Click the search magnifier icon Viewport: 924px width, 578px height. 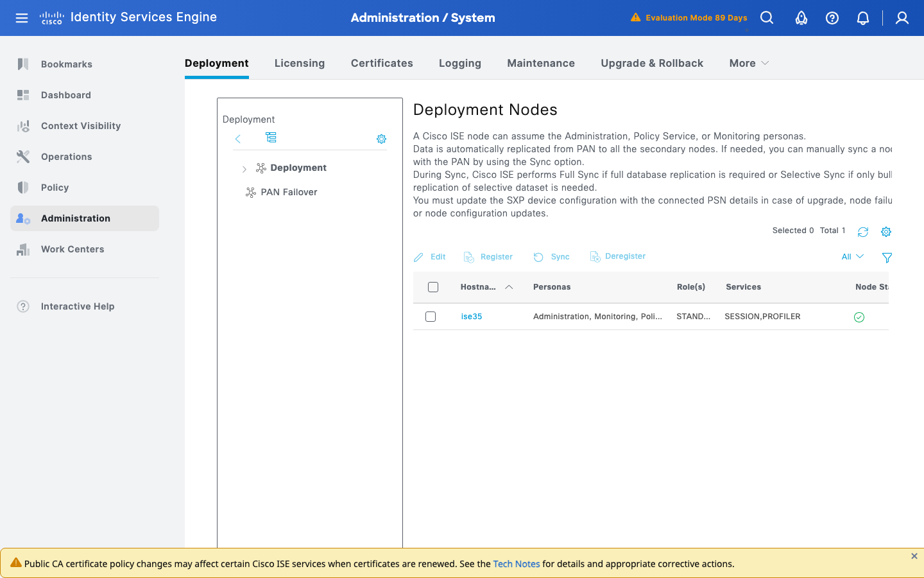pyautogui.click(x=767, y=18)
